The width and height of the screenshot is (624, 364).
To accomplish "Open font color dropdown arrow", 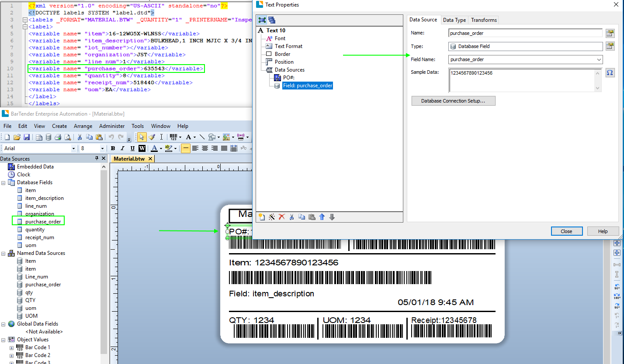I will (x=161, y=148).
